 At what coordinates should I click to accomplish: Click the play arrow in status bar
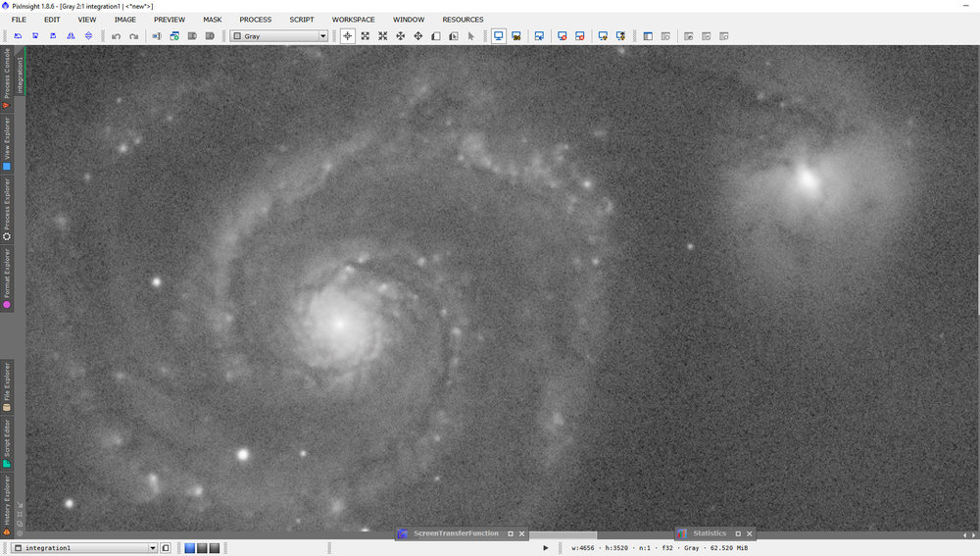click(545, 548)
